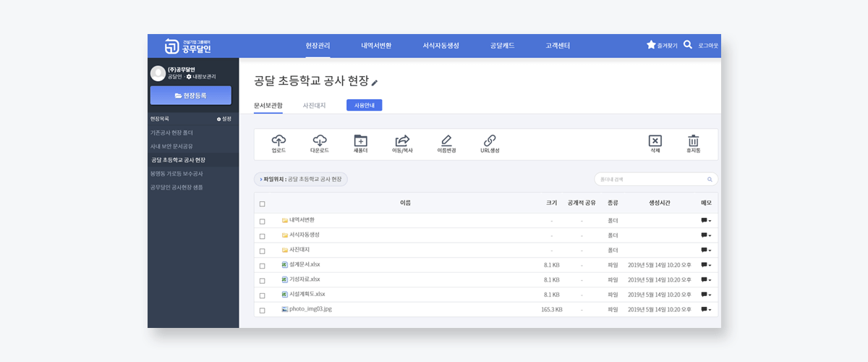Click the URL생성 link icon
The width and height of the screenshot is (868, 362).
[490, 140]
